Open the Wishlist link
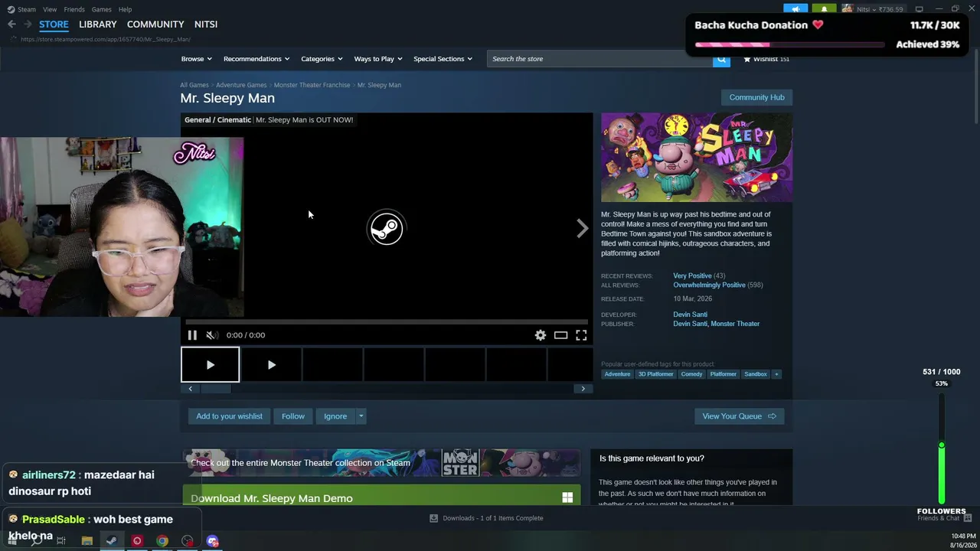 point(766,59)
